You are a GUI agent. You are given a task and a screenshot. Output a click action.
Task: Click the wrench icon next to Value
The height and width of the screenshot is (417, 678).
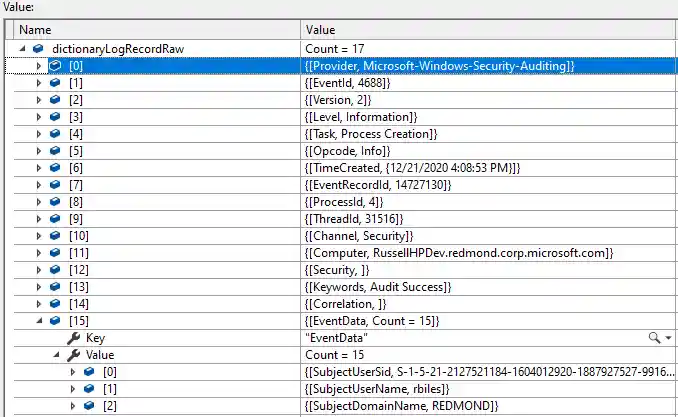73,355
